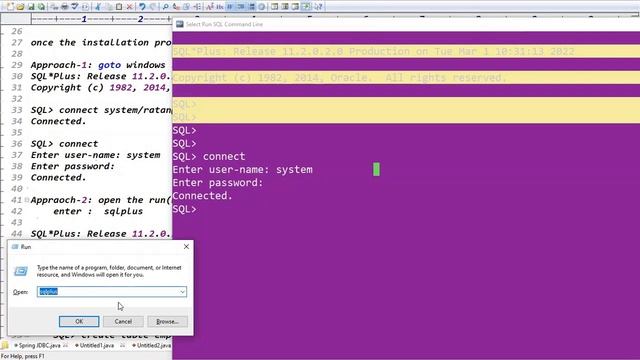This screenshot has height=360, width=640.
Task: Open Find with the magnifier icon
Action: (x=165, y=7)
